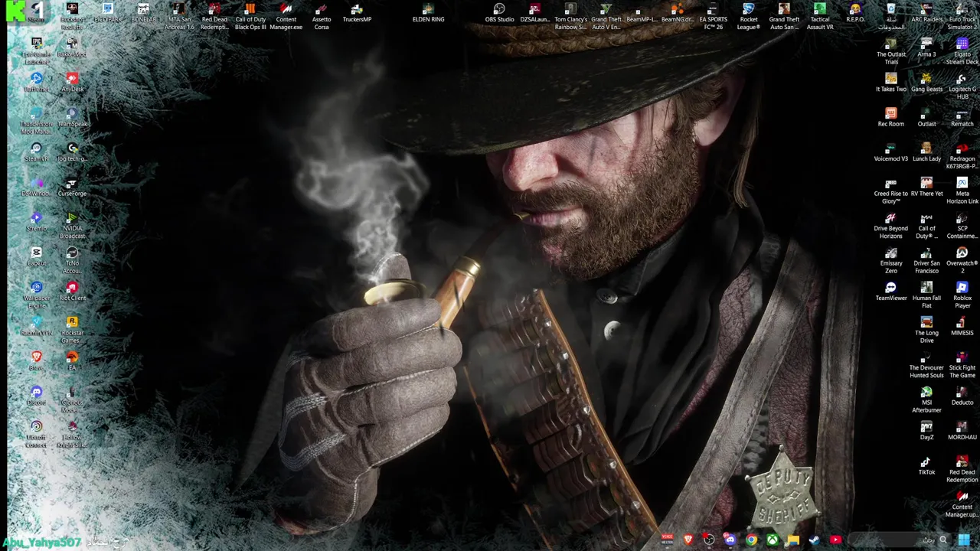This screenshot has height=551, width=980.
Task: Open CurseForge desktop shortcut
Action: (x=72, y=187)
